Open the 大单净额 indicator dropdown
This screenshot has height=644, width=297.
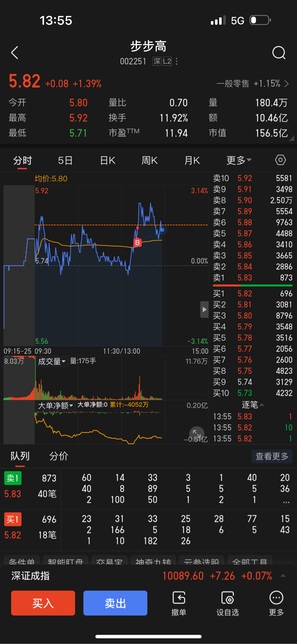pyautogui.click(x=55, y=405)
